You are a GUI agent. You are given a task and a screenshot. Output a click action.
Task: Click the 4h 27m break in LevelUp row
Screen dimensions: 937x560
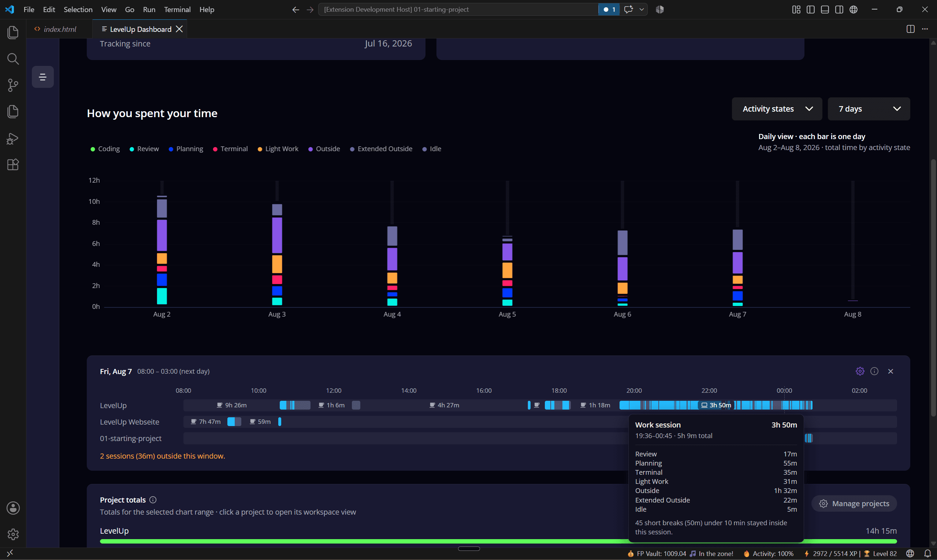pos(444,405)
